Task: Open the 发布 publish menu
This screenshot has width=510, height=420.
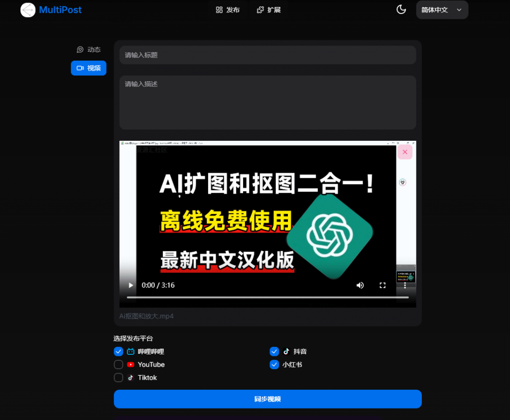Action: click(228, 10)
